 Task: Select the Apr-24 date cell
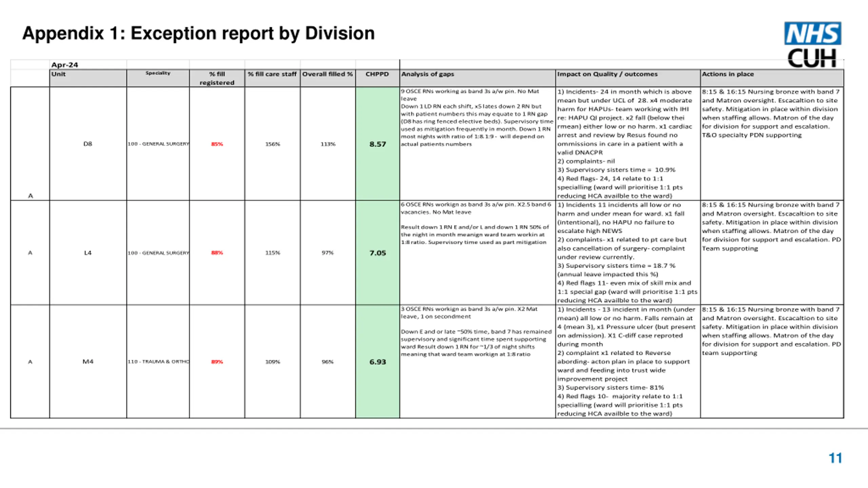click(x=64, y=65)
